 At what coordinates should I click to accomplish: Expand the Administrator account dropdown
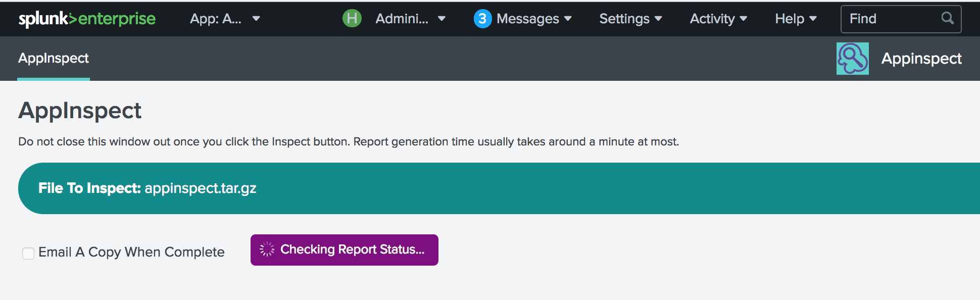pos(410,19)
